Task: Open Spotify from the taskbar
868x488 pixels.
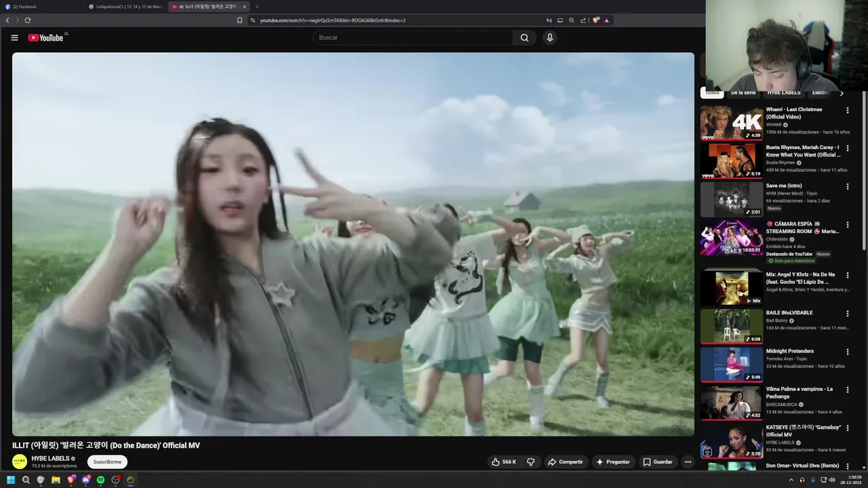Action: point(100,480)
